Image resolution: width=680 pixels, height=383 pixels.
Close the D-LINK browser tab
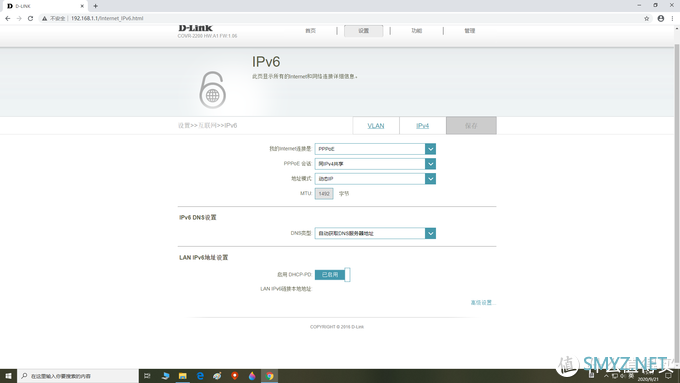(x=82, y=6)
